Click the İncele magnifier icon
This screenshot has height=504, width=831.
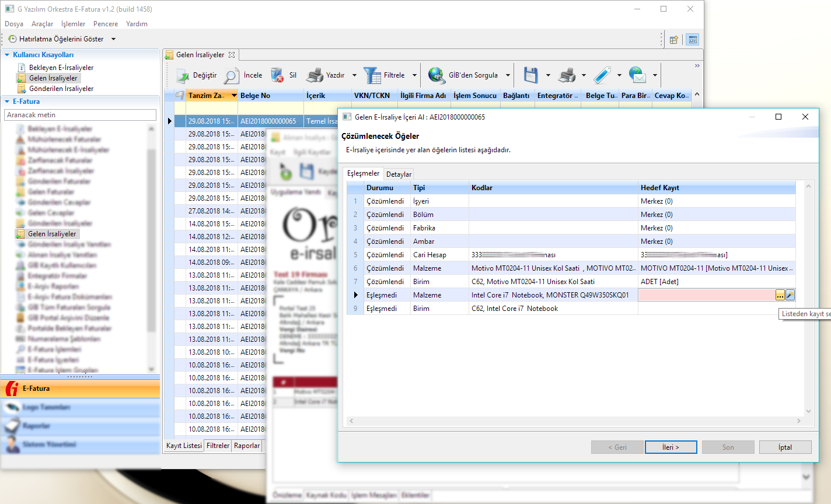click(x=232, y=75)
